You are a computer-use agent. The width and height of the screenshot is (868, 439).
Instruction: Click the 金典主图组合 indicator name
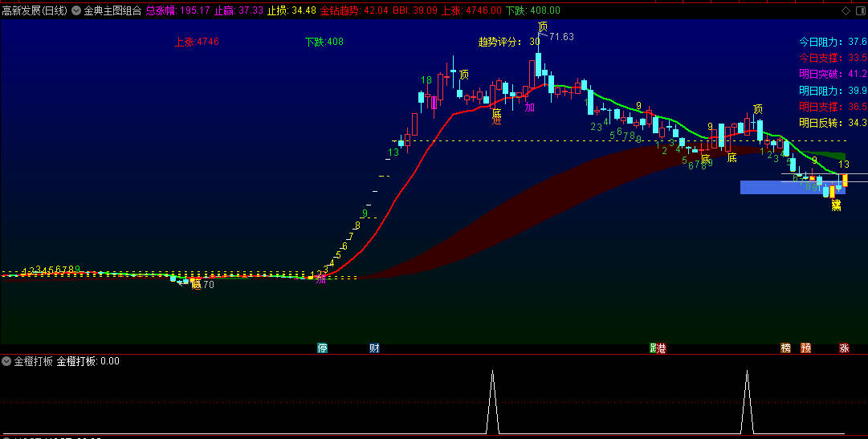point(112,10)
